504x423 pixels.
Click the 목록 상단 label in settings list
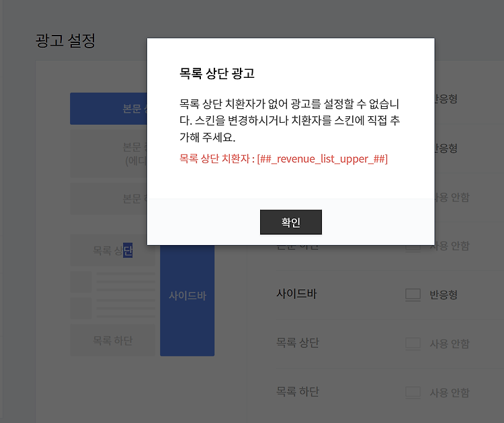[298, 342]
